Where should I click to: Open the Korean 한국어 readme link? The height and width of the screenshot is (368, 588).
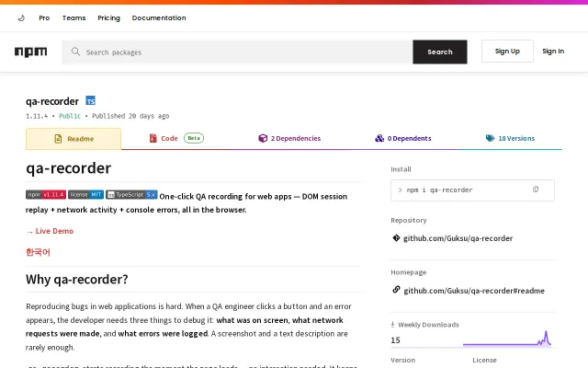38,252
